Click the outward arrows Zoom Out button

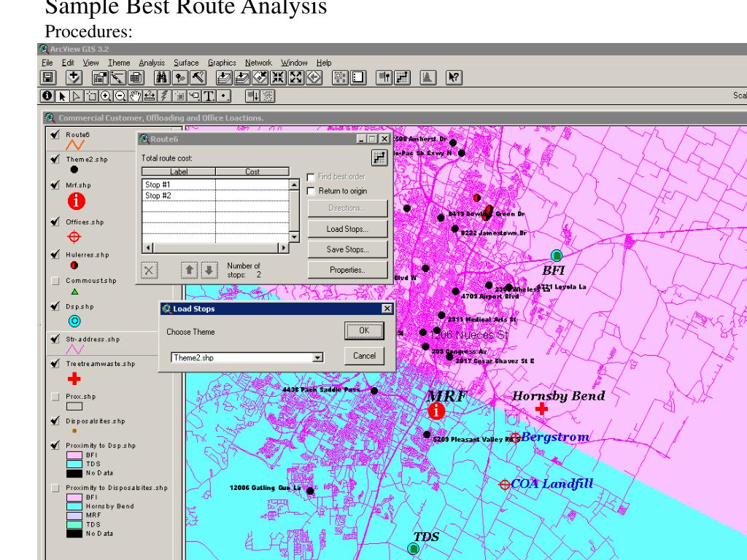[296, 77]
